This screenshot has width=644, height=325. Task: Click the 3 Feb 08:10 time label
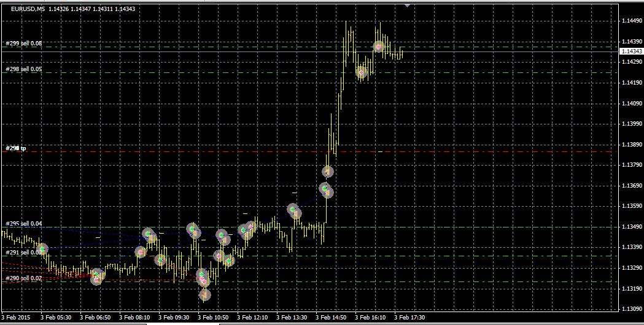click(134, 317)
